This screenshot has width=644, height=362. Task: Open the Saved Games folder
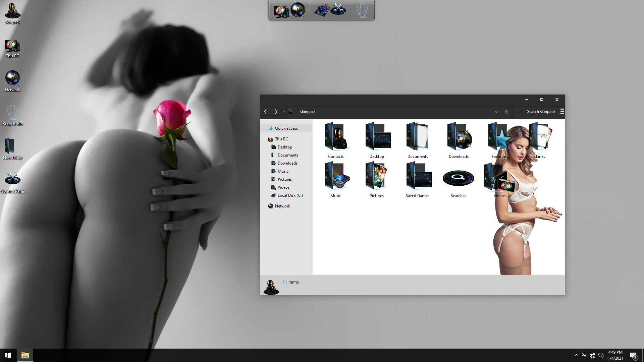pyautogui.click(x=418, y=177)
